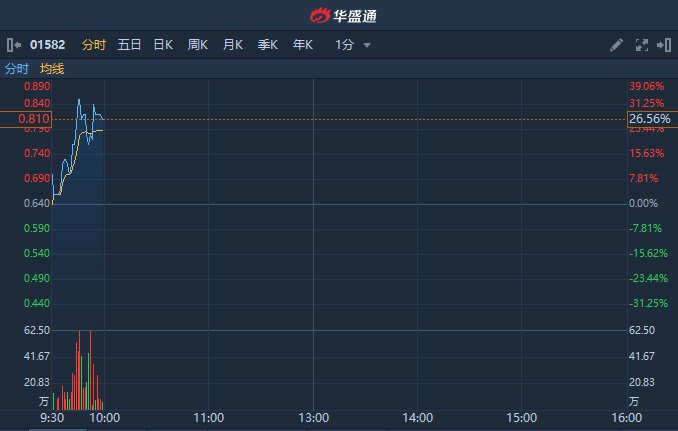Click the stock code 01582
Viewport: 678px width, 431px height.
48,45
